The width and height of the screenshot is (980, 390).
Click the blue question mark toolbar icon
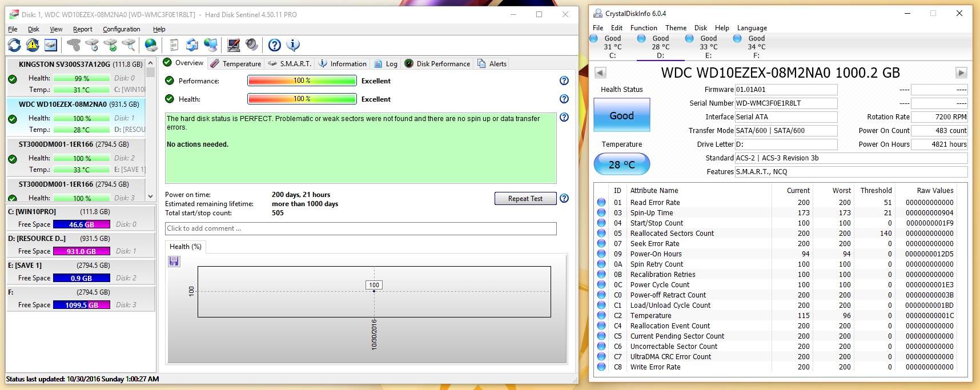click(275, 45)
